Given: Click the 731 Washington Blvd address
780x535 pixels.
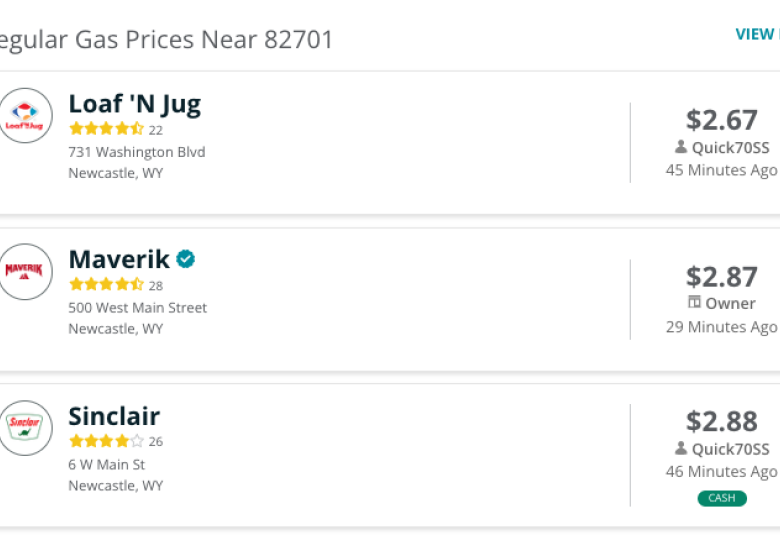Looking at the screenshot, I should 137,152.
